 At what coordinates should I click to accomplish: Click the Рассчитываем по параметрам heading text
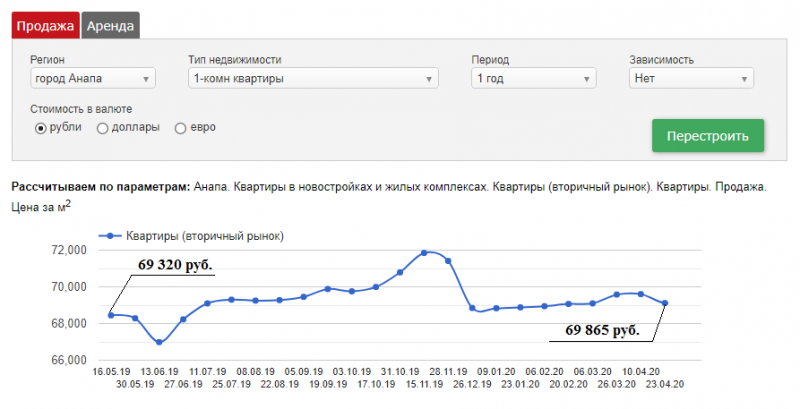(101, 187)
